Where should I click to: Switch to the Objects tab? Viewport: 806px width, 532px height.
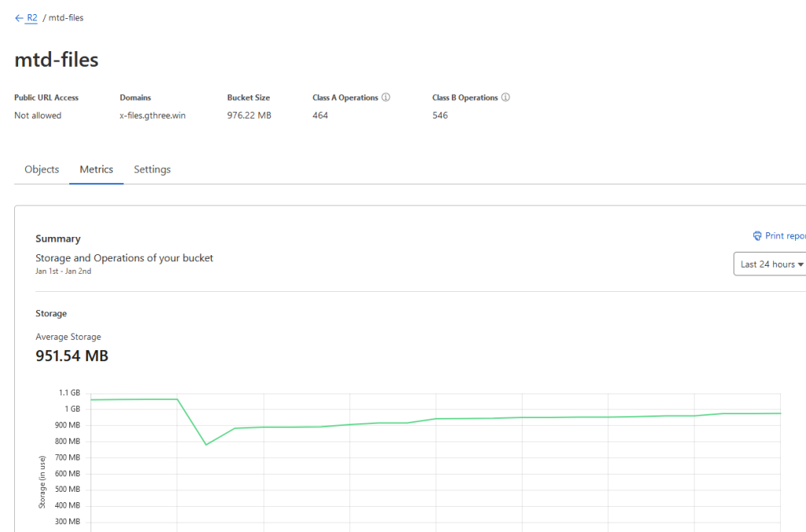42,169
